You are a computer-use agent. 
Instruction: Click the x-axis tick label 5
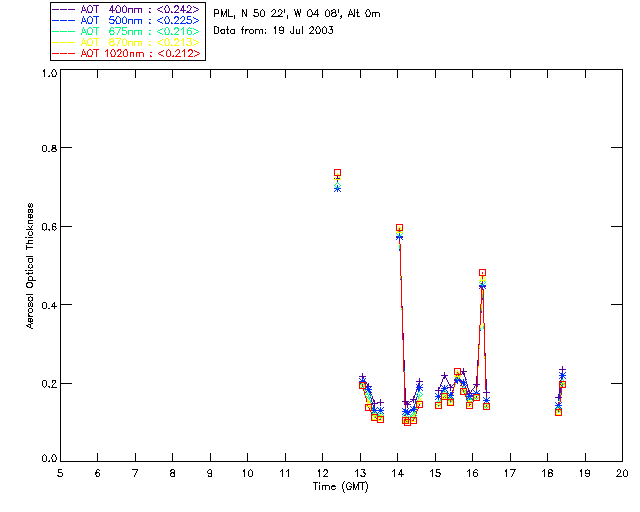click(x=60, y=473)
